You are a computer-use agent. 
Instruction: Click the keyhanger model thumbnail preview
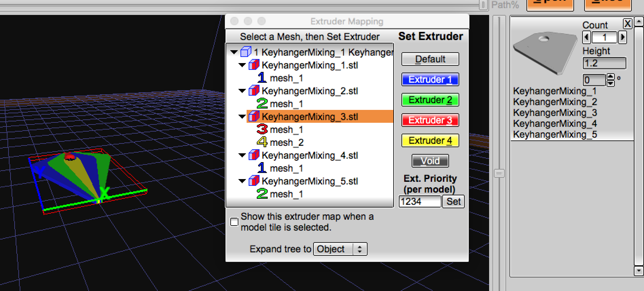point(545,53)
